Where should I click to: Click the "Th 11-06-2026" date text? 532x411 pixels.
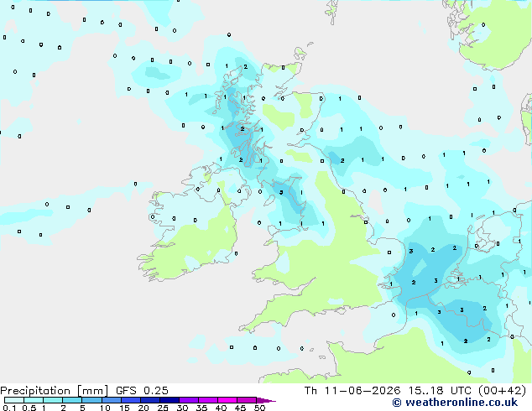coord(352,391)
